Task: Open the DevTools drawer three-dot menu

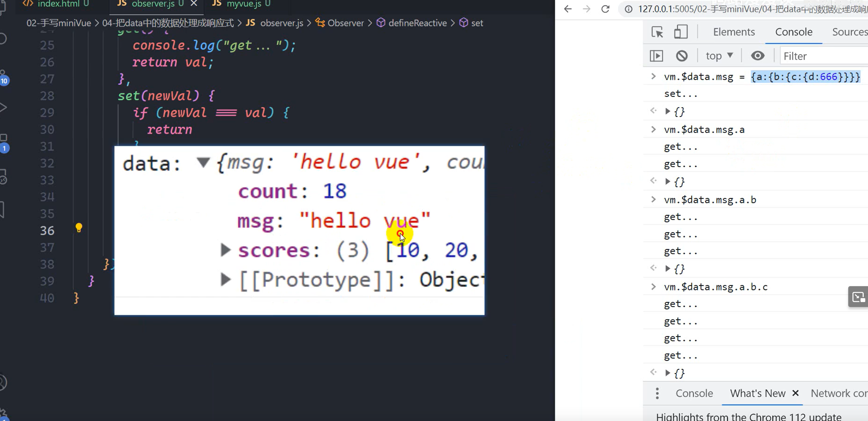Action: click(x=657, y=393)
